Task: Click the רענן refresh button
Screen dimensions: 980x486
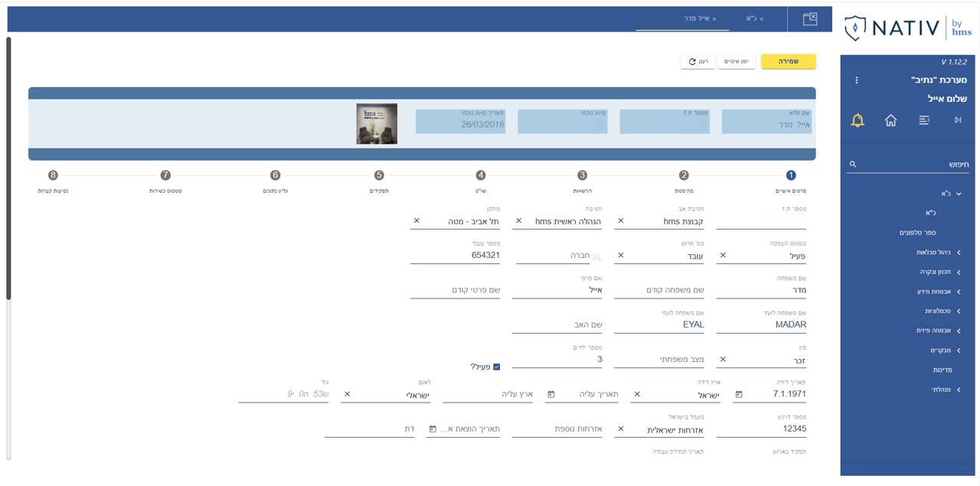Action: point(697,61)
